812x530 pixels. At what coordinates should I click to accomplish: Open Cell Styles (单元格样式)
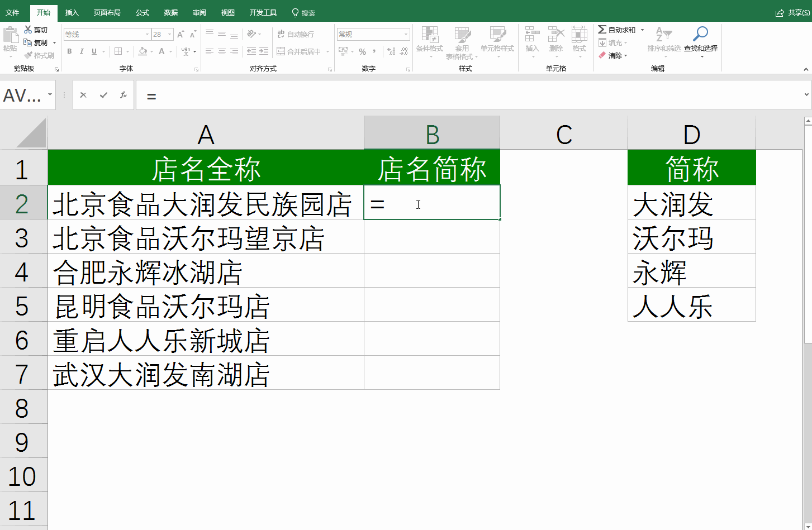[x=497, y=42]
